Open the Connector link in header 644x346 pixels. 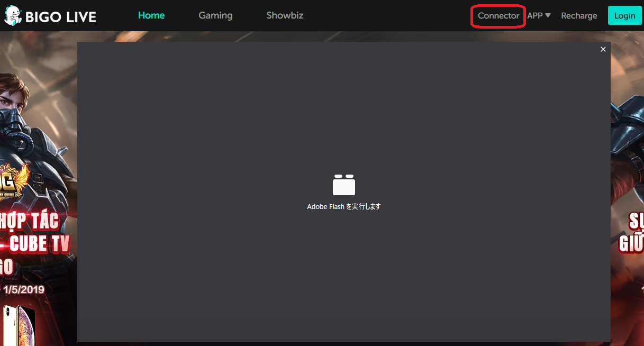(x=498, y=16)
